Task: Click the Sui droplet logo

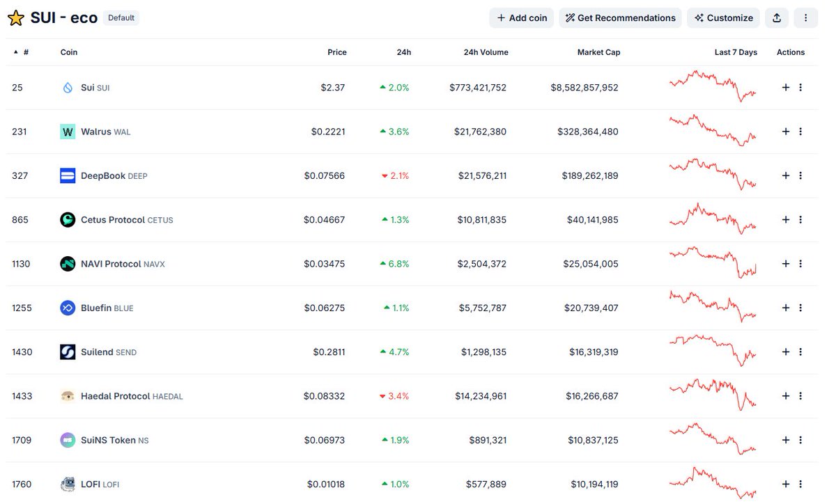Action: point(68,88)
